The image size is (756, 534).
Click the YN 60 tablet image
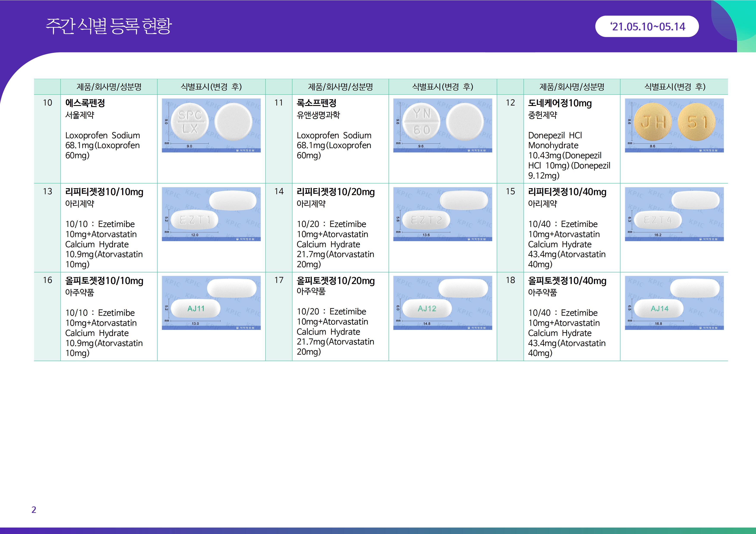click(442, 125)
